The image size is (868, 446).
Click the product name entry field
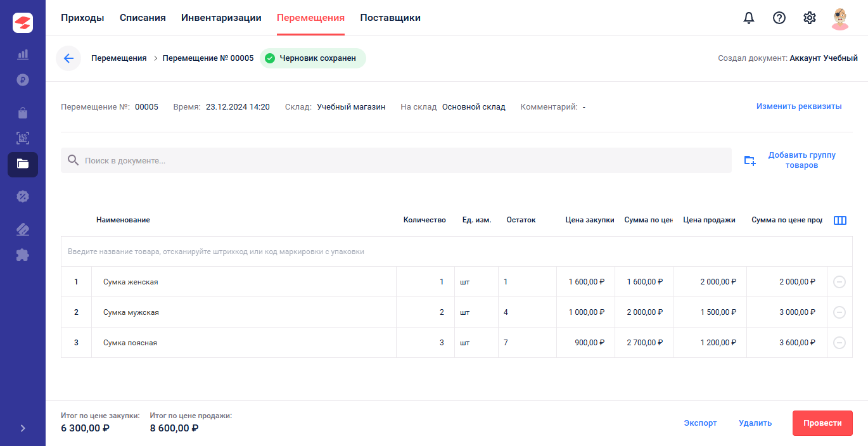point(457,252)
